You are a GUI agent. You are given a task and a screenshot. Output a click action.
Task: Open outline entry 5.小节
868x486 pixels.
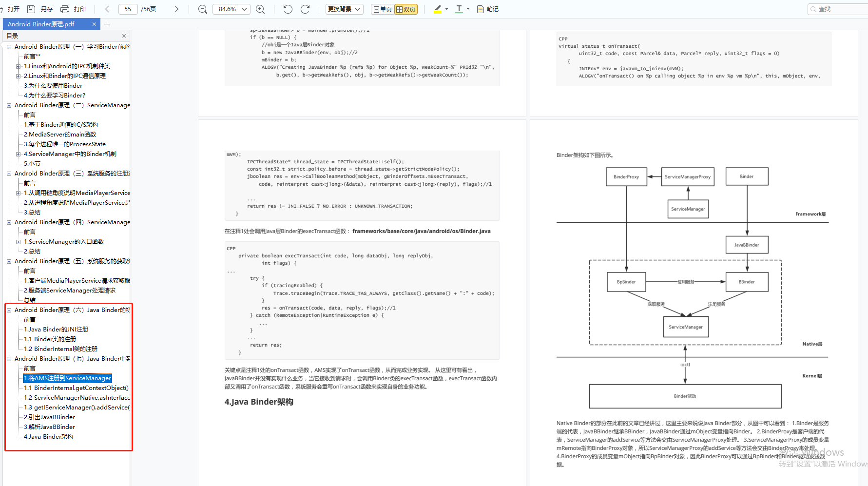tap(32, 164)
